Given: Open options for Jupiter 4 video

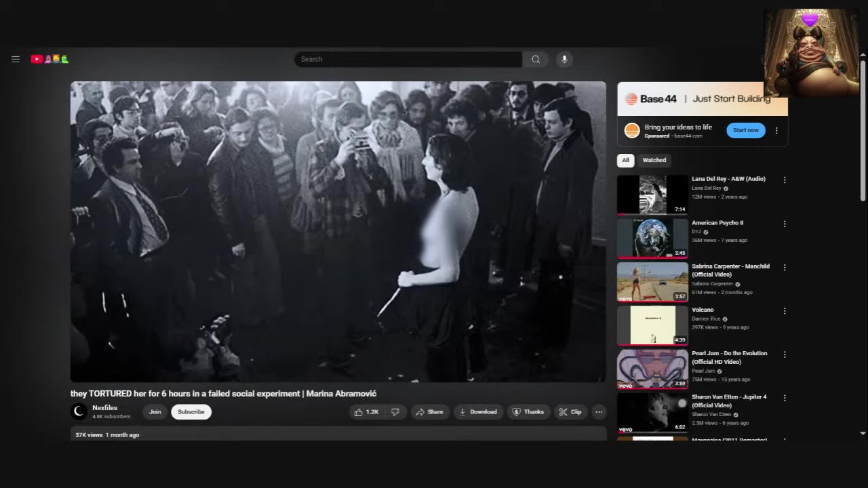Looking at the screenshot, I should pyautogui.click(x=785, y=398).
